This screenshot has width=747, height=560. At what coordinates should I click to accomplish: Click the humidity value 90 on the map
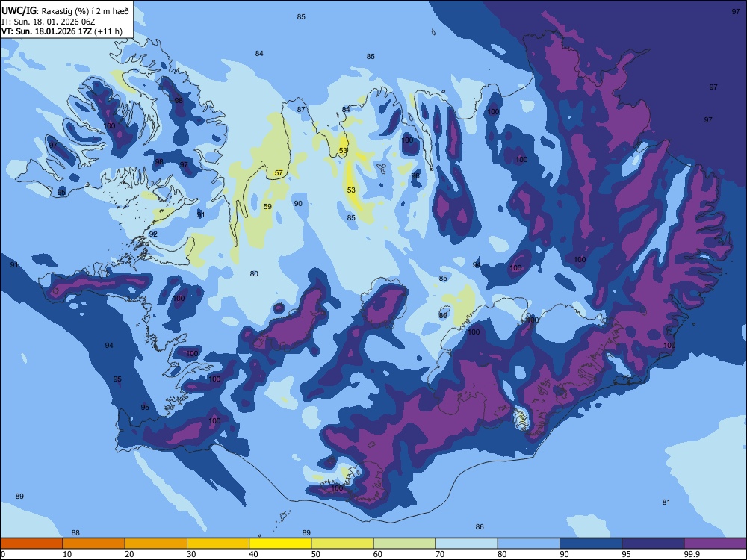click(x=298, y=203)
